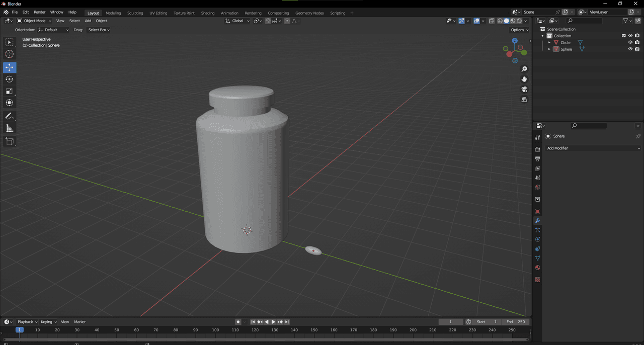644x345 pixels.
Task: Select the Add Cube tool
Action: pos(10,141)
